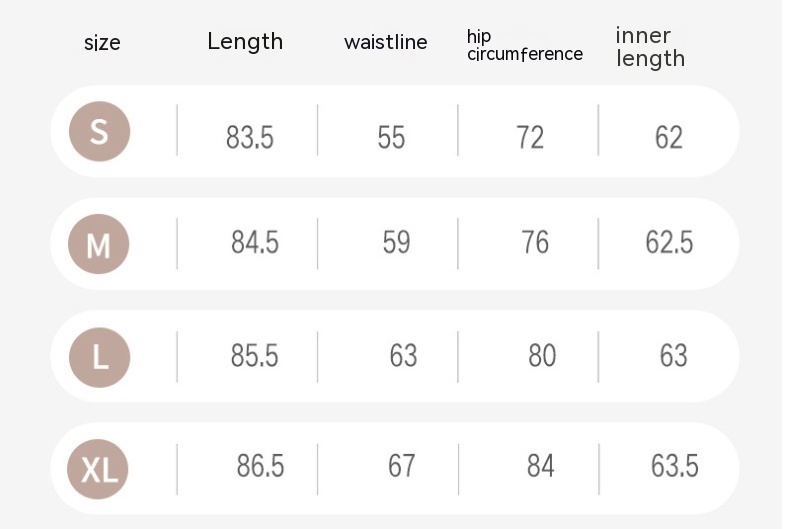789x529 pixels.
Task: Select the 84.5 length cell
Action: click(x=255, y=243)
